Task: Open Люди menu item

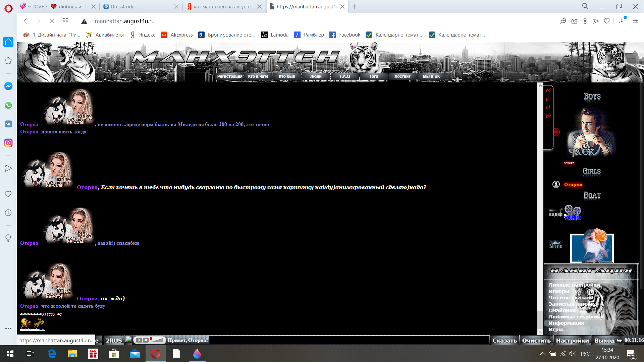Action: click(x=316, y=76)
